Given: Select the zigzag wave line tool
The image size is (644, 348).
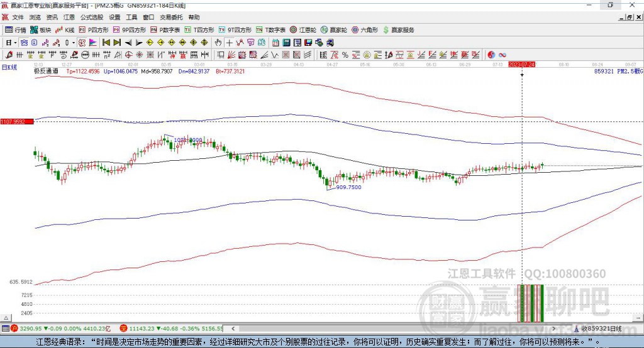Looking at the screenshot, I should pos(275,55).
